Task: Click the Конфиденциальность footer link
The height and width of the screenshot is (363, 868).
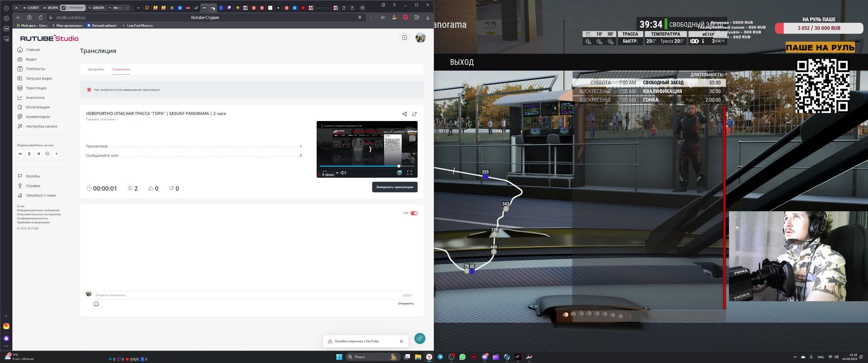Action: pos(32,218)
